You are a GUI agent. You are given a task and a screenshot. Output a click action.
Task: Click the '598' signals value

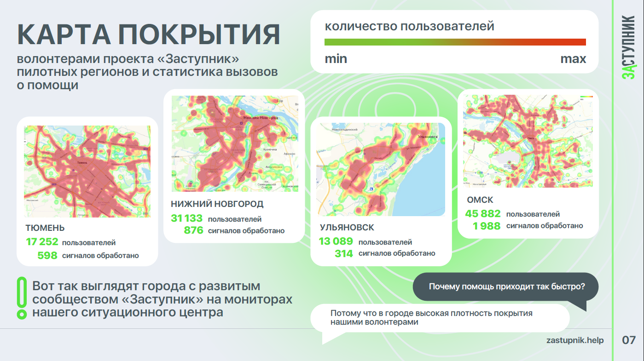(x=47, y=255)
